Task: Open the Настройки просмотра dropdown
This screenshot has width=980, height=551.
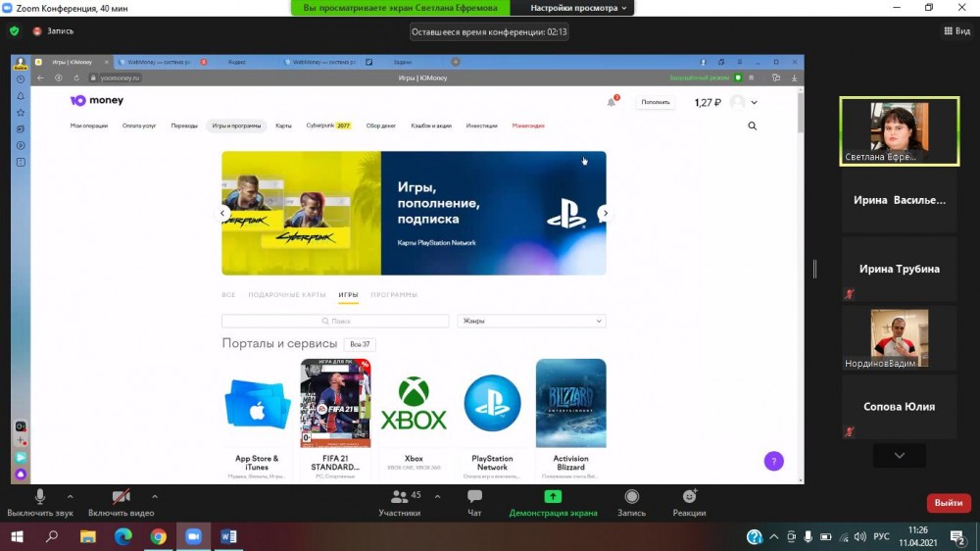Action: click(x=581, y=8)
